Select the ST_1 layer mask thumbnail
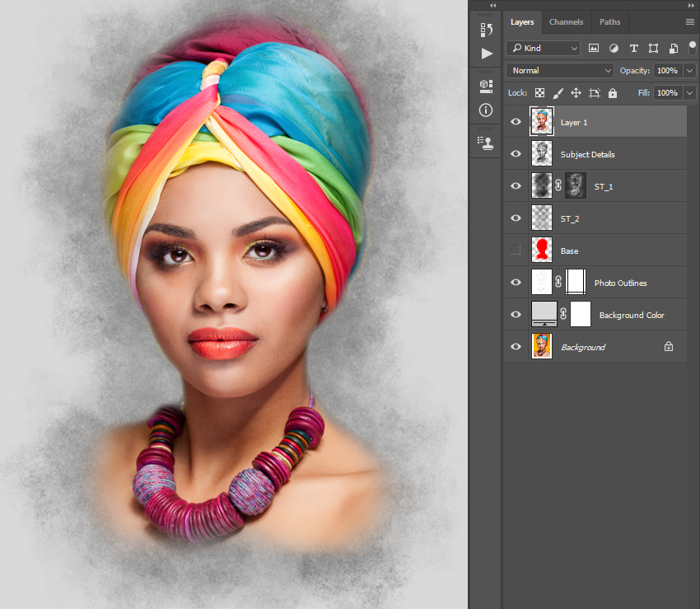 (575, 185)
